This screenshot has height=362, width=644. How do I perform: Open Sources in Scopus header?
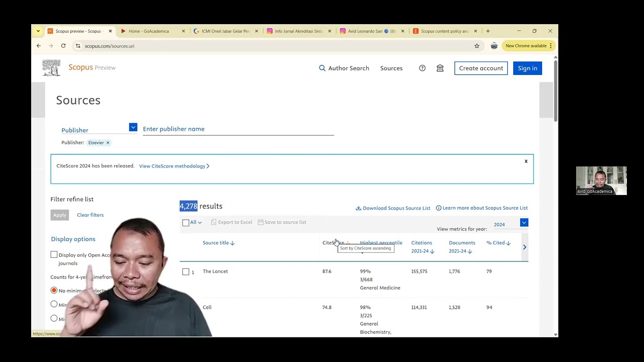click(x=391, y=68)
